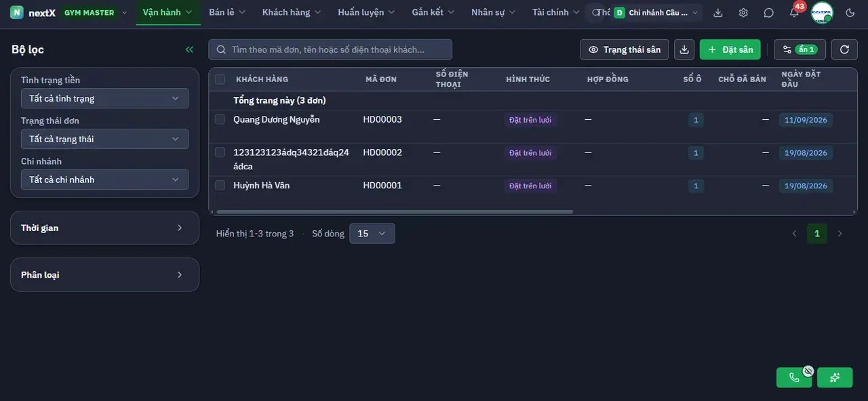
Task: Expand the Thời gian filter section
Action: click(104, 228)
